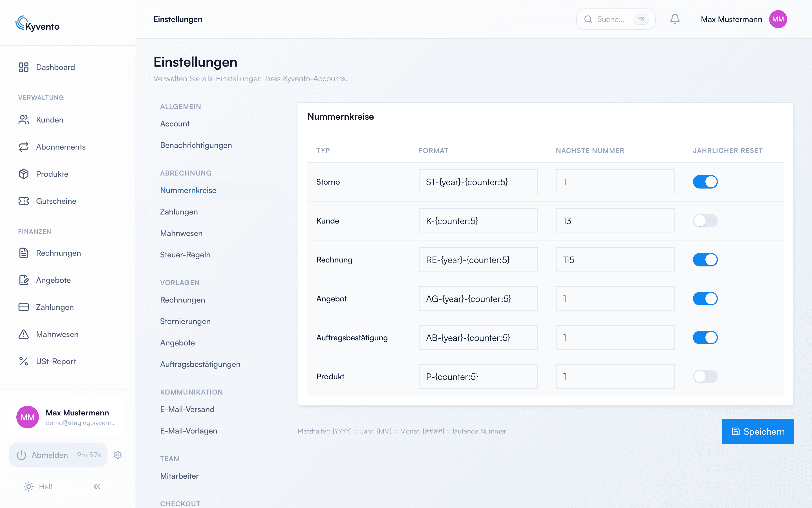
Task: Open Zahlungen under Abrechnung settings
Action: click(179, 212)
